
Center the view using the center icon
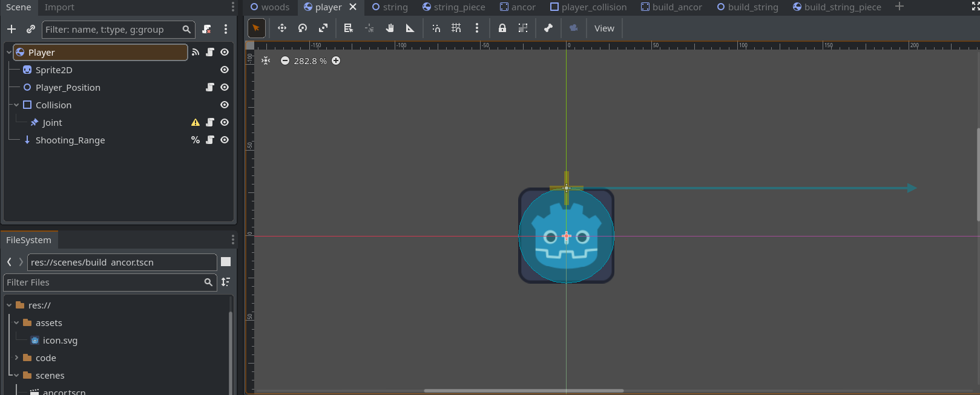[x=266, y=60]
